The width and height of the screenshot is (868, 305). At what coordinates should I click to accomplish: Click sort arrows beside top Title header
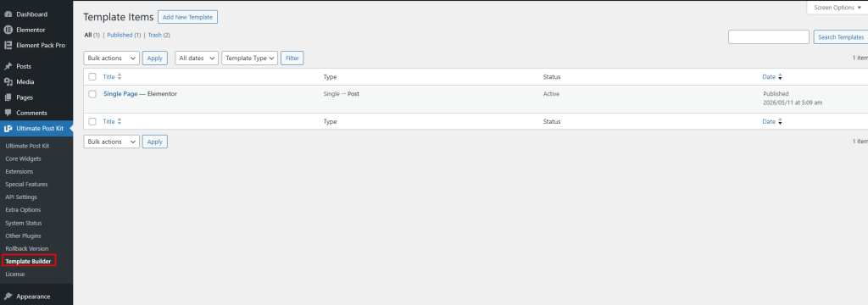(119, 77)
